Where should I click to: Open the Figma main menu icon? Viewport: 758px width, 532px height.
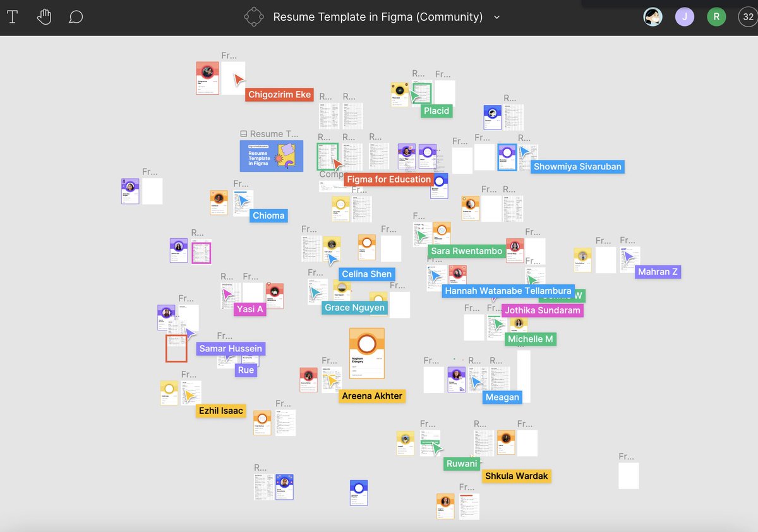click(x=254, y=17)
